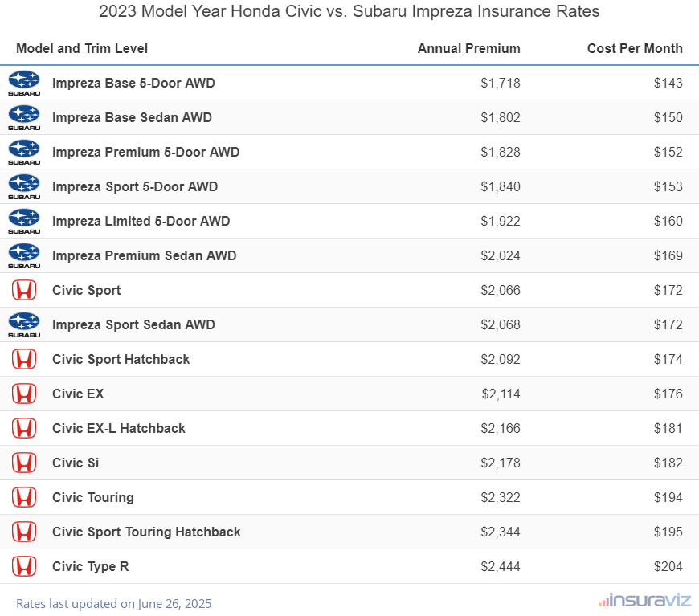Click the $169 monthly cost value

point(668,256)
